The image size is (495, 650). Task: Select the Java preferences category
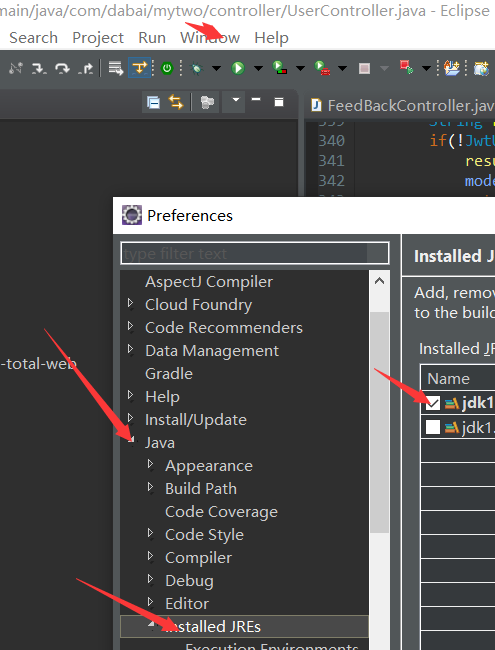(x=160, y=443)
